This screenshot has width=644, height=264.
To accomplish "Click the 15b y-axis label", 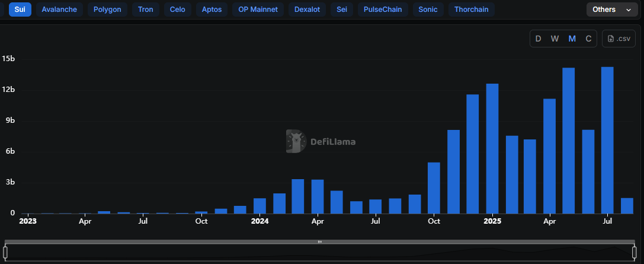I will click(8, 59).
